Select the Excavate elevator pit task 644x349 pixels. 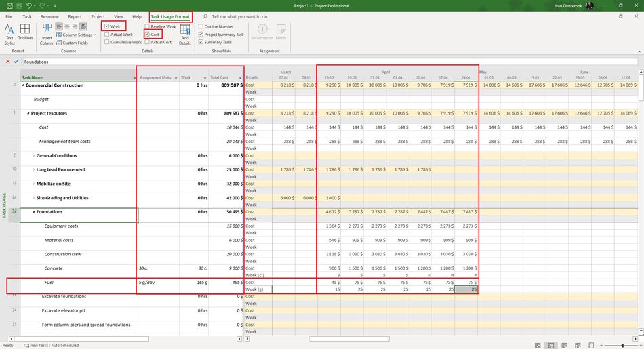tap(63, 311)
